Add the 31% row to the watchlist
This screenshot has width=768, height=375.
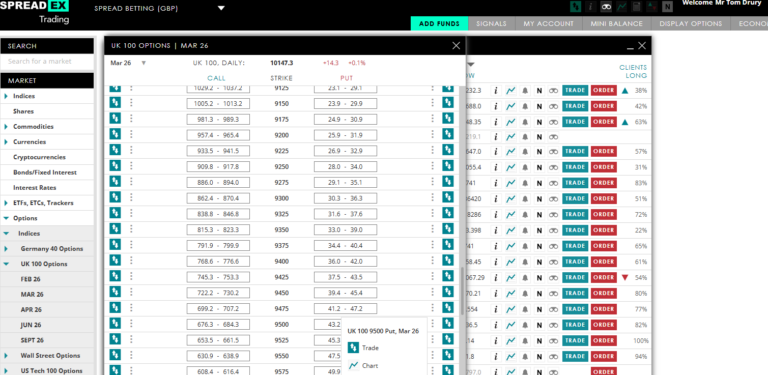point(553,167)
